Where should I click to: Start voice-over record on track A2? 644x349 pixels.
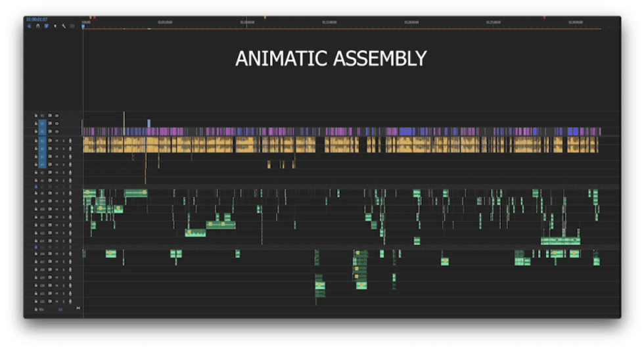(70, 149)
